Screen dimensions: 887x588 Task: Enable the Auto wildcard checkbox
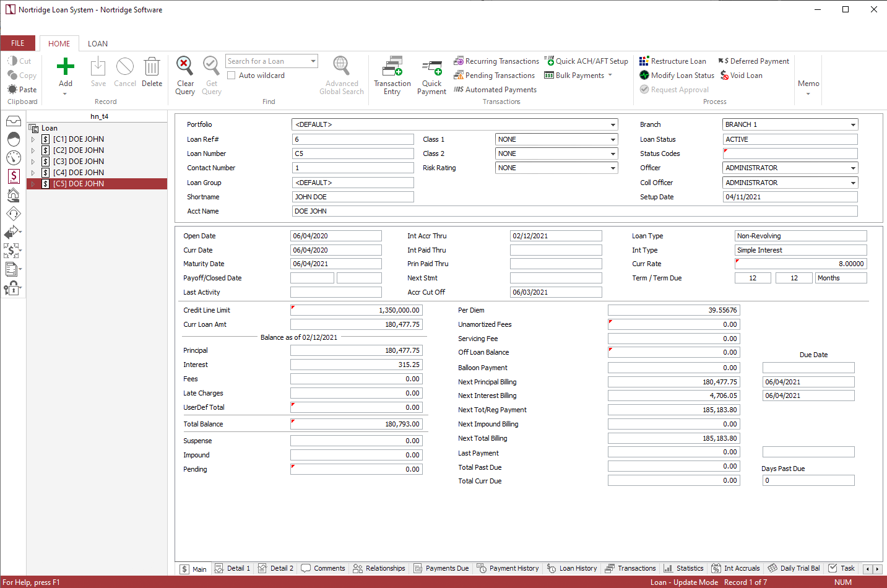pyautogui.click(x=231, y=76)
